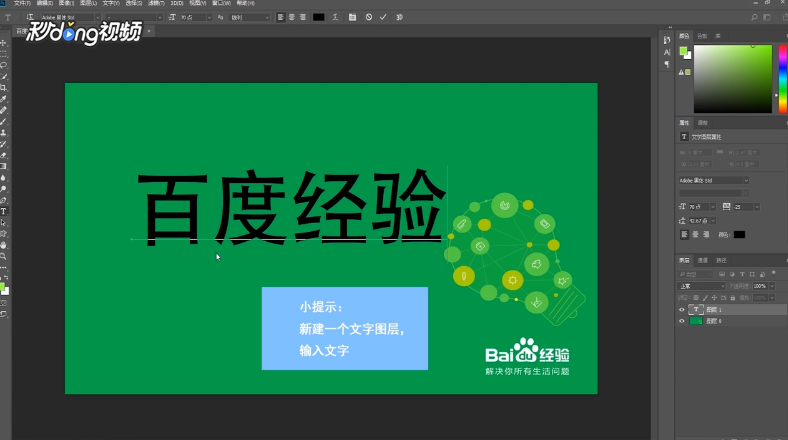The image size is (788, 440).
Task: Select the Gradient tool
Action: point(4,166)
